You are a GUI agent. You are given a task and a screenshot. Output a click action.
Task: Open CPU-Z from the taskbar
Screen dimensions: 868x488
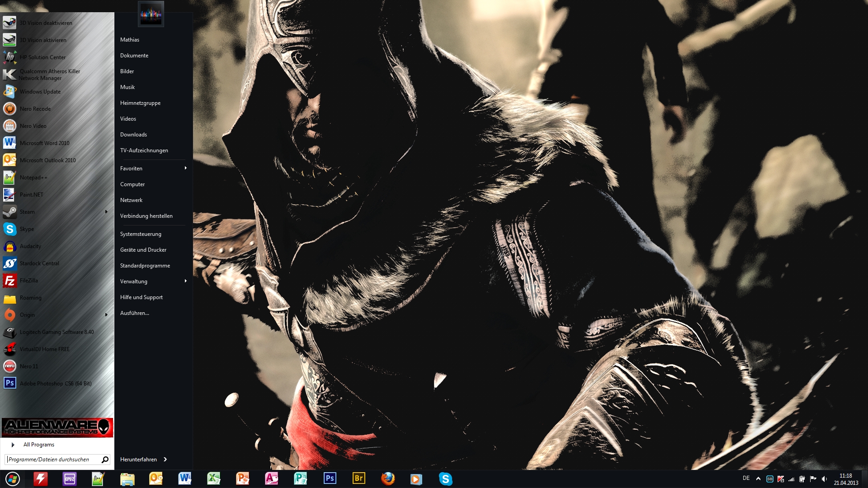pos(69,479)
